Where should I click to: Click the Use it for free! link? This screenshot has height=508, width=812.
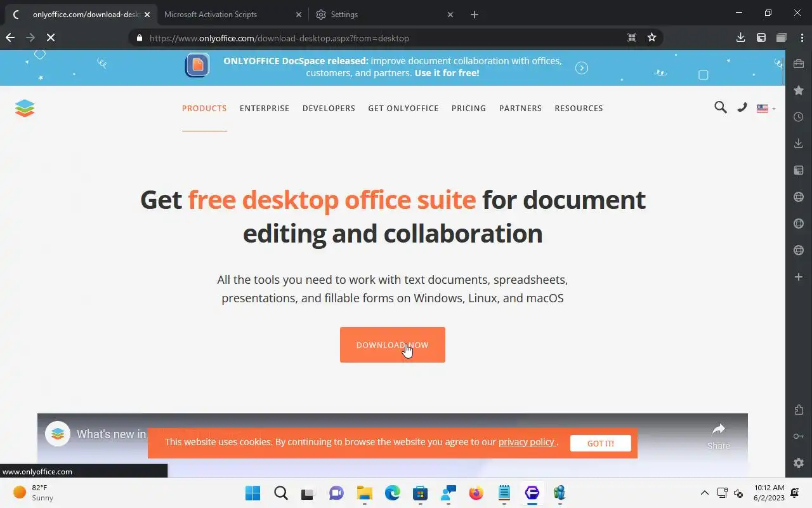[447, 73]
